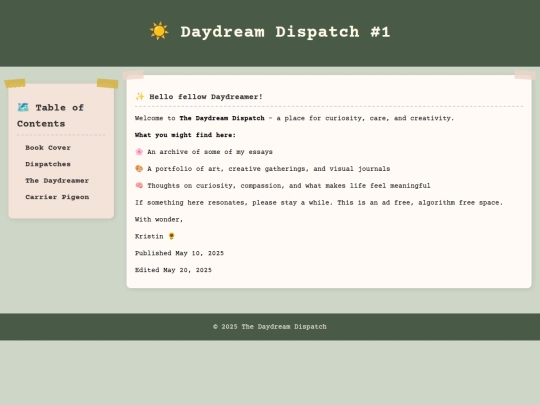The image size is (540, 405).
Task: Click the If something here resonates sentence
Action: tap(319, 202)
